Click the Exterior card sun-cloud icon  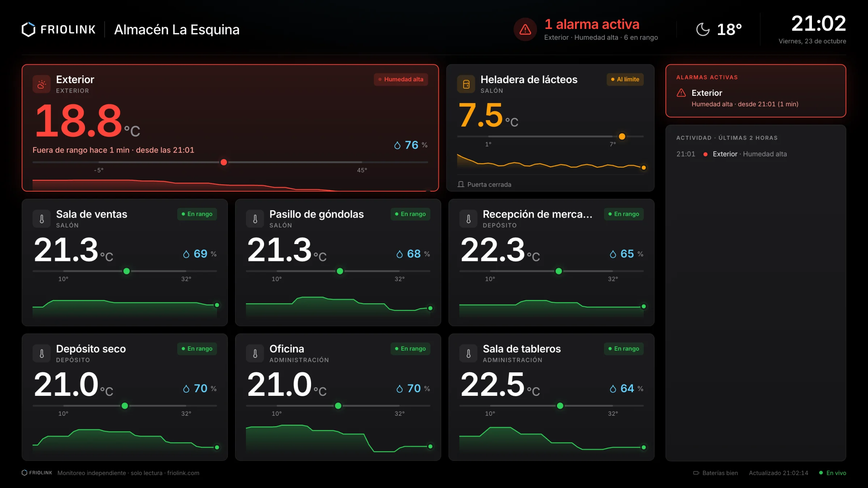click(42, 84)
